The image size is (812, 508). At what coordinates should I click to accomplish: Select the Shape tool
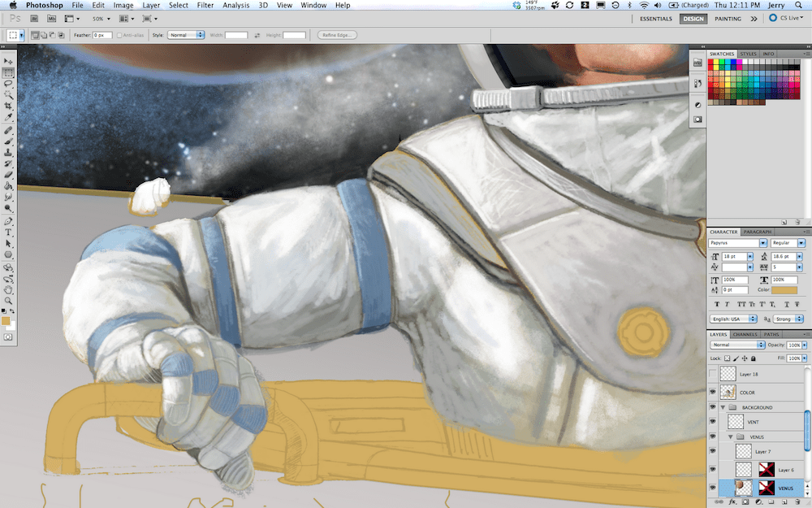click(8, 254)
